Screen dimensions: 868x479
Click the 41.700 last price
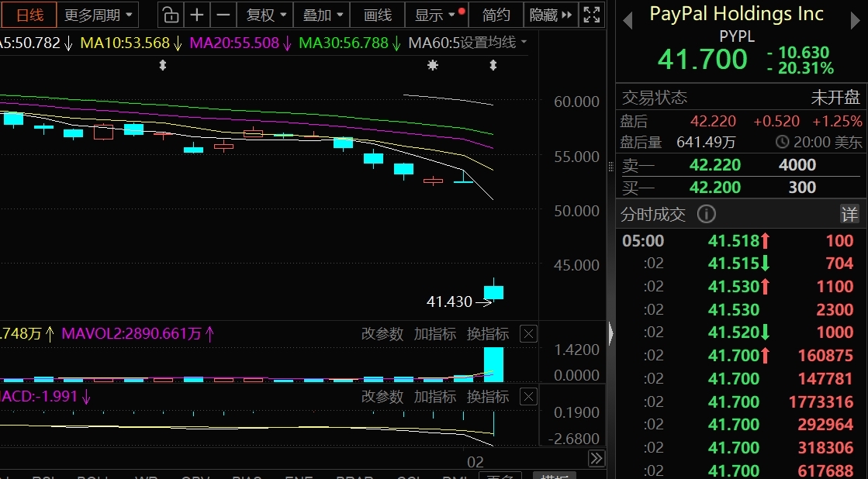(703, 59)
